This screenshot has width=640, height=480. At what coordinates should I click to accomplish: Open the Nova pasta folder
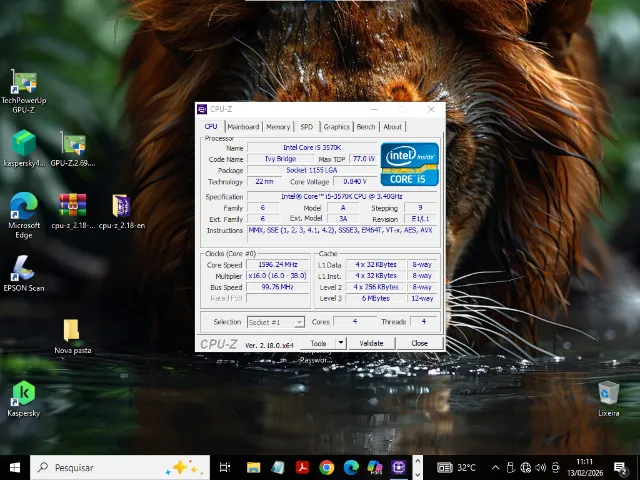73,336
